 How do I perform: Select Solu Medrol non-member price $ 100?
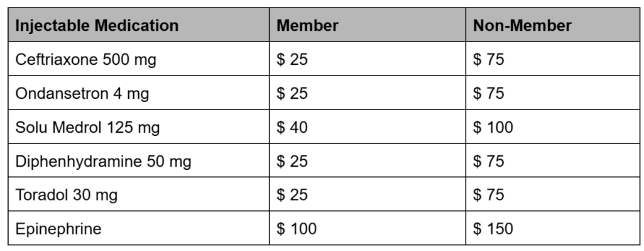tap(553, 126)
